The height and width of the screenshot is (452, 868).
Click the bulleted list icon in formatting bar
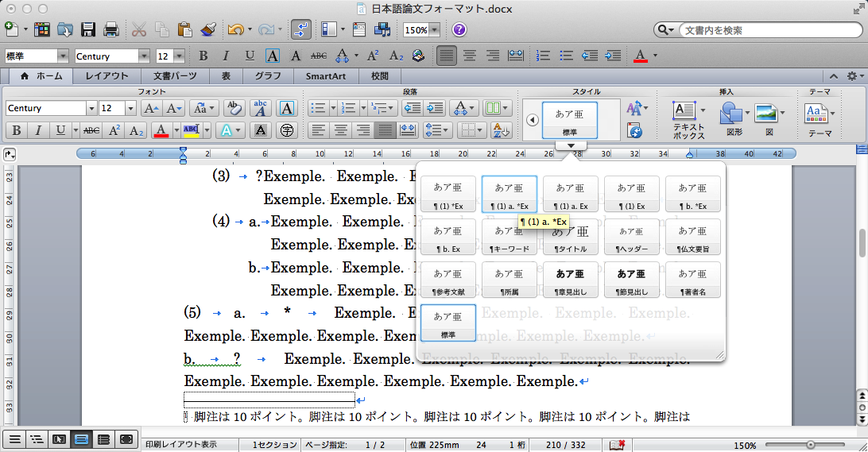pyautogui.click(x=566, y=56)
